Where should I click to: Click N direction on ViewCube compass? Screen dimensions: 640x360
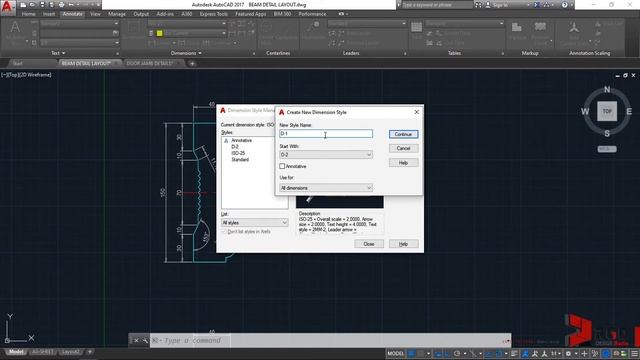pyautogui.click(x=607, y=90)
